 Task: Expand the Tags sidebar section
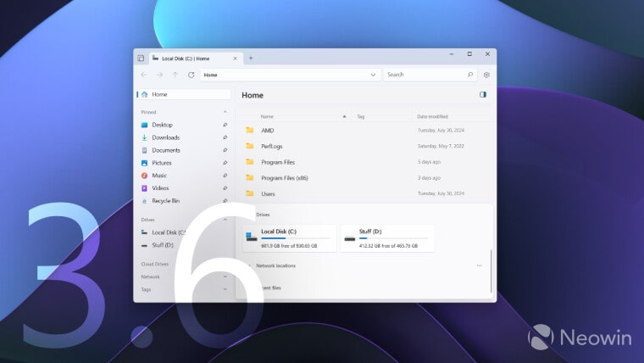coord(225,289)
